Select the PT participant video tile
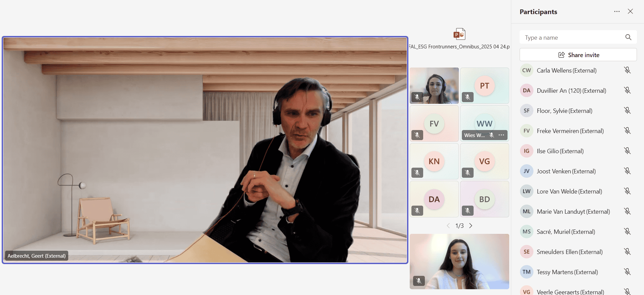The width and height of the screenshot is (644, 295). (484, 86)
